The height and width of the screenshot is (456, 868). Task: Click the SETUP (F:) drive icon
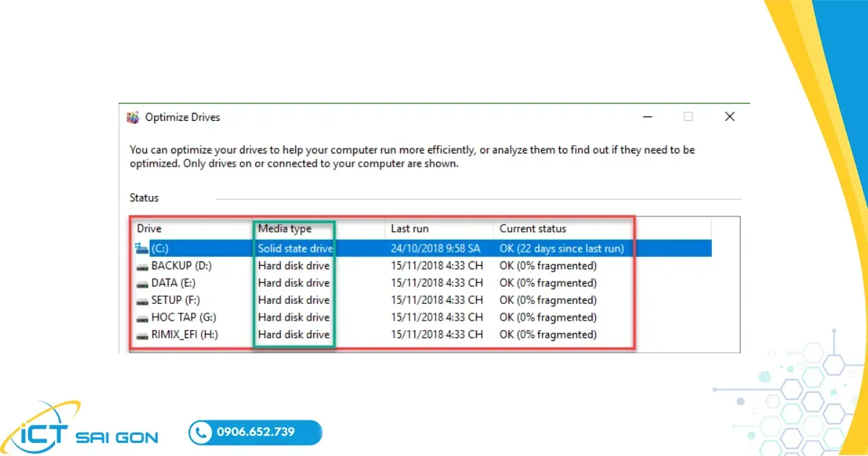[x=141, y=300]
